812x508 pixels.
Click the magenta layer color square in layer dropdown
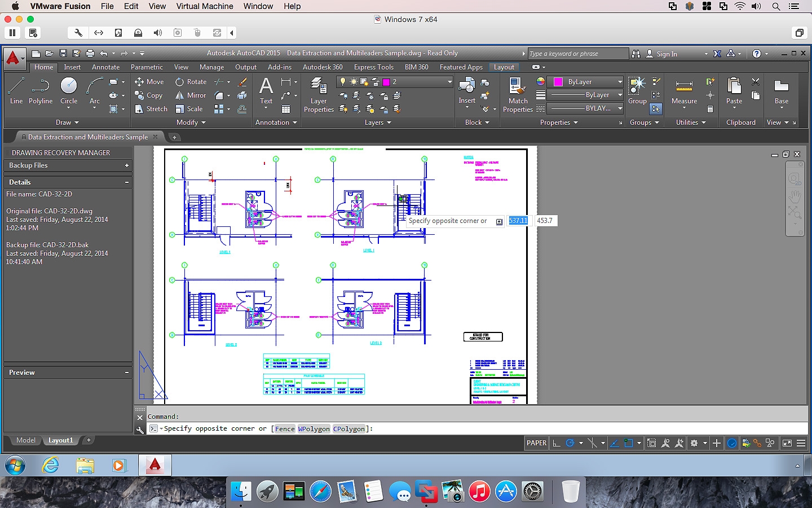[386, 82]
